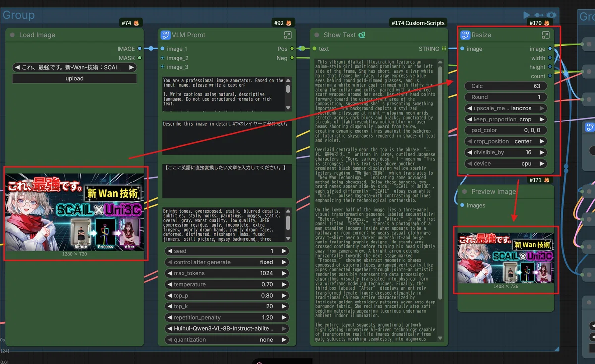Decrease top_k with the left arrow

pos(170,306)
